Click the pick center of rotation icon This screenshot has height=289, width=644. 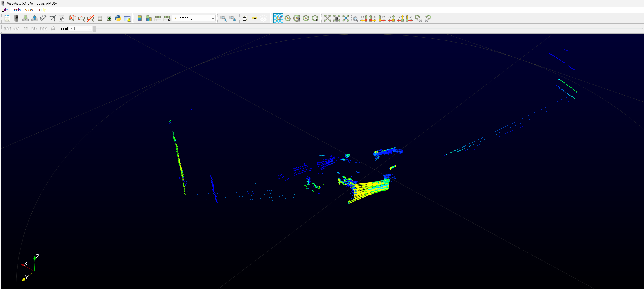click(x=315, y=18)
